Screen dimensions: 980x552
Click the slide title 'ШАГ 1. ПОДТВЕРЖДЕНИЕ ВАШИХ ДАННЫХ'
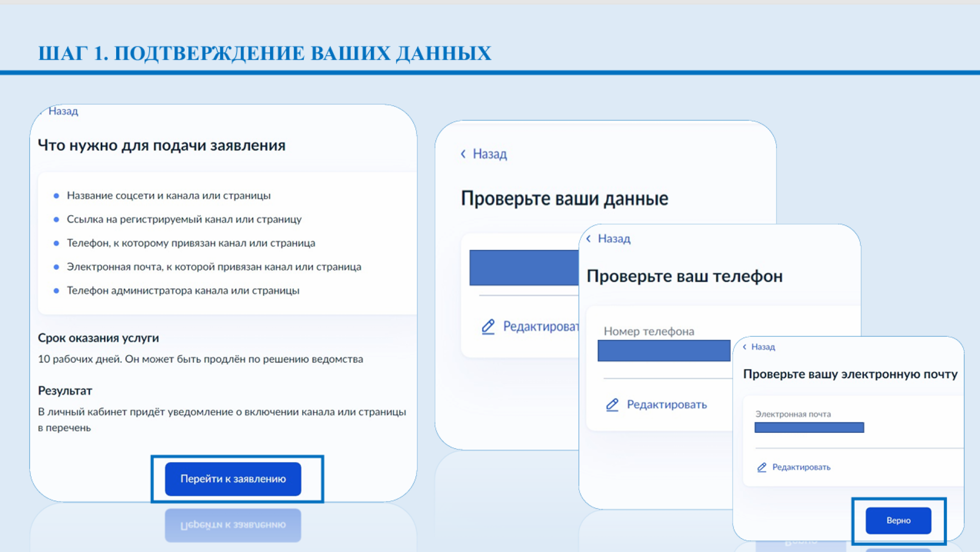coord(264,53)
